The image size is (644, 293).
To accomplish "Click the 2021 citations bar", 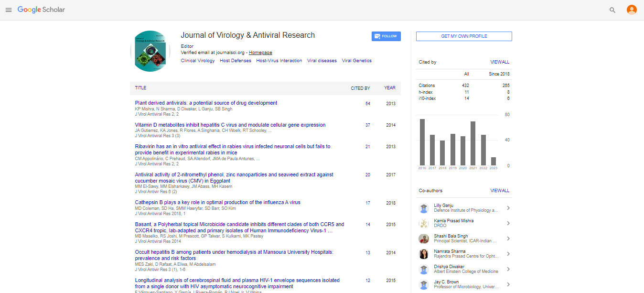I will (x=473, y=143).
